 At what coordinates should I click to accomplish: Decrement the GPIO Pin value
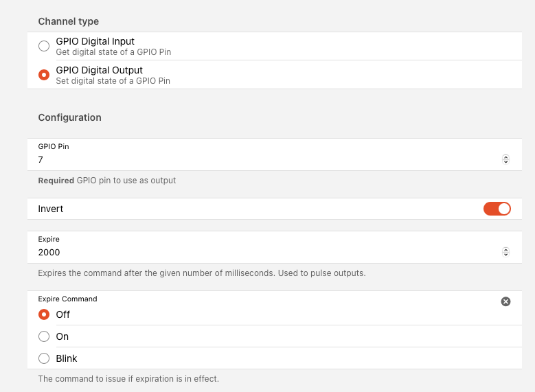[x=505, y=162]
